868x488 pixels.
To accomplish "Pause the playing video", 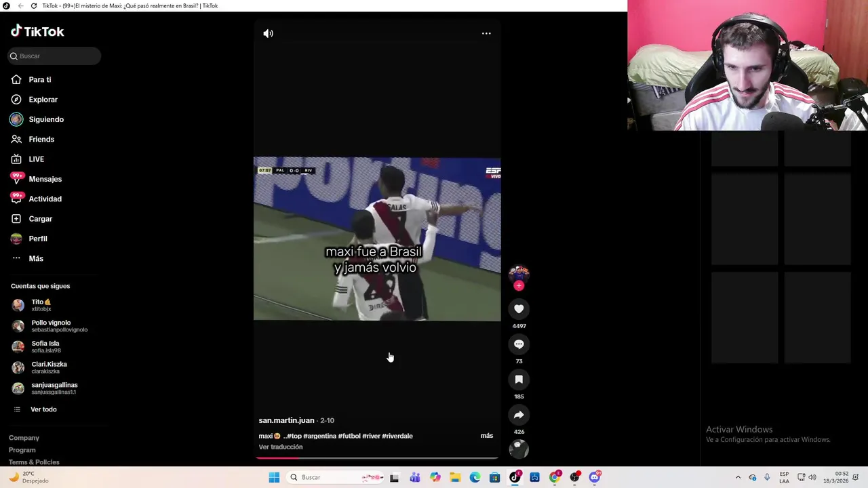I will pos(377,239).
